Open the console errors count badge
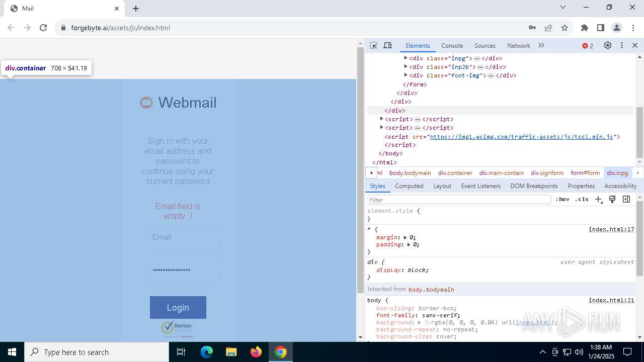644x362 pixels. (588, 46)
